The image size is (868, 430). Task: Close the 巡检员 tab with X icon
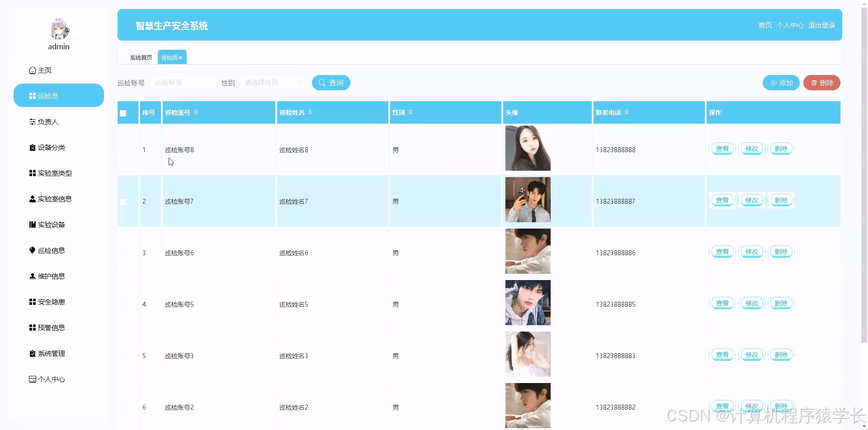[180, 58]
